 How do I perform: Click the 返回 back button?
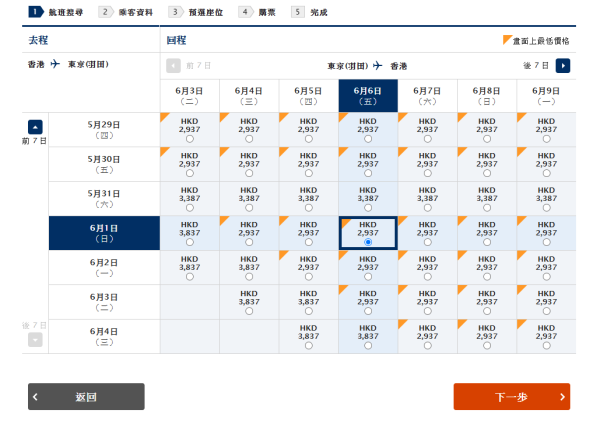click(x=86, y=397)
